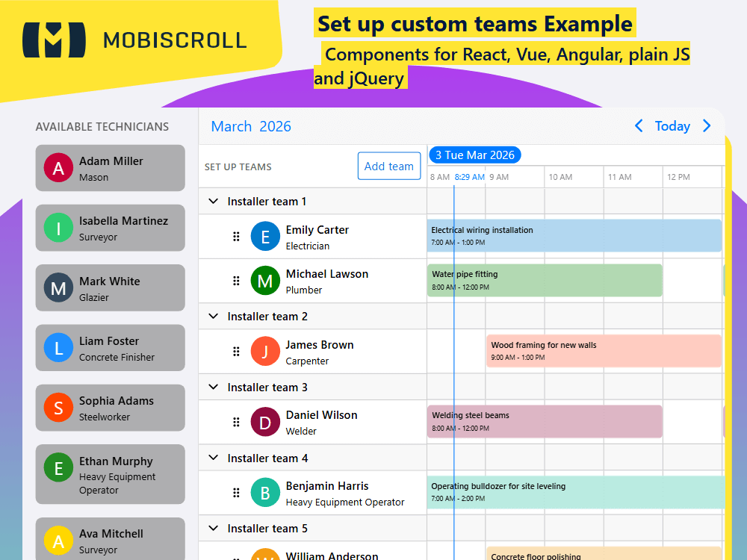The image size is (747, 560).
Task: Click the drag handle beside Emily Carter
Action: click(236, 236)
